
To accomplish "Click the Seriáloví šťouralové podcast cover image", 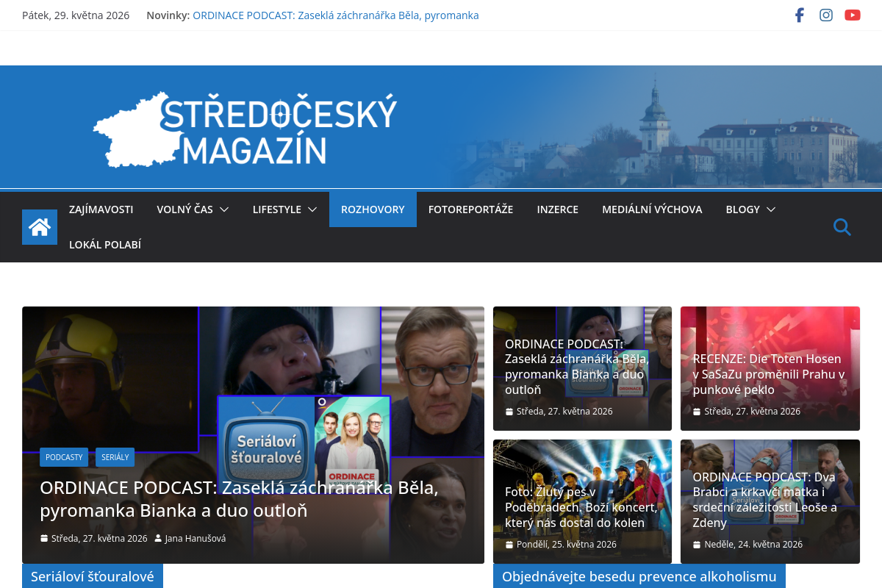I will [x=304, y=445].
